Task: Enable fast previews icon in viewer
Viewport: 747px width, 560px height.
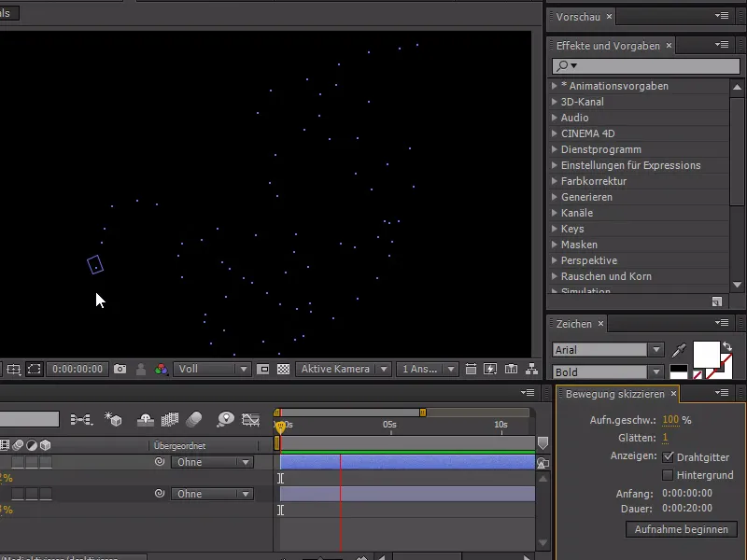Action: [491, 369]
